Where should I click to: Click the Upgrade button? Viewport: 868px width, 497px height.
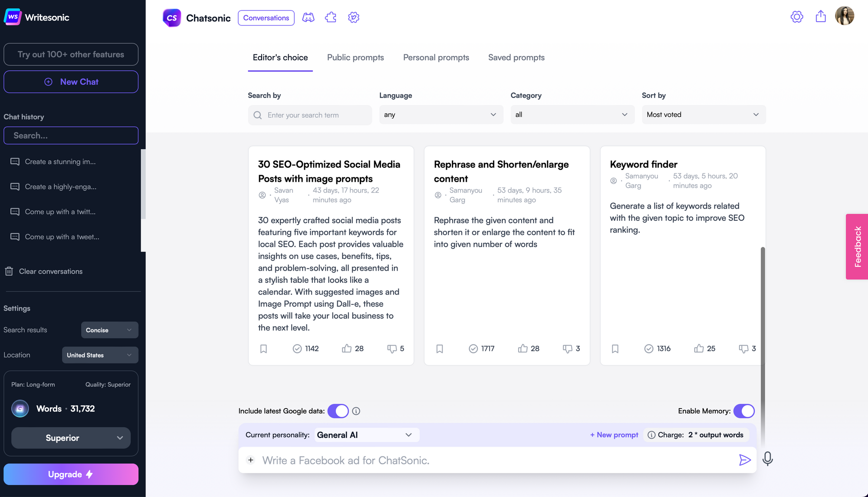coord(71,474)
